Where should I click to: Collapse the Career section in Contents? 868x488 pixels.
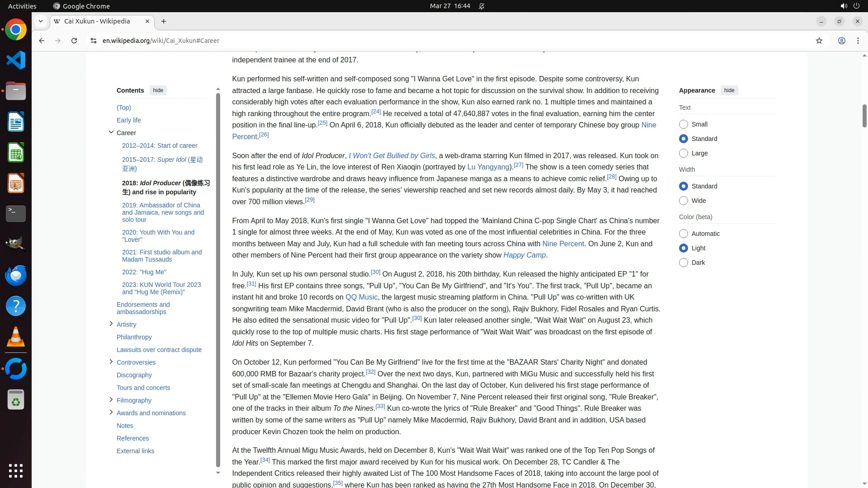[111, 132]
